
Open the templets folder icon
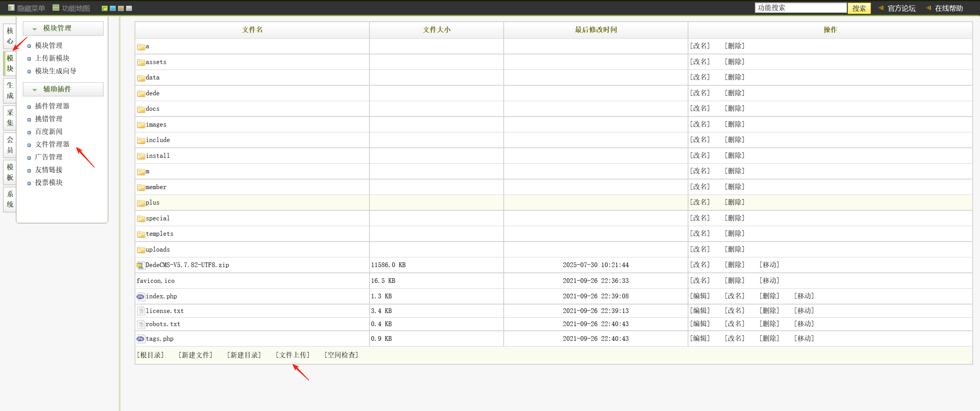coord(141,234)
